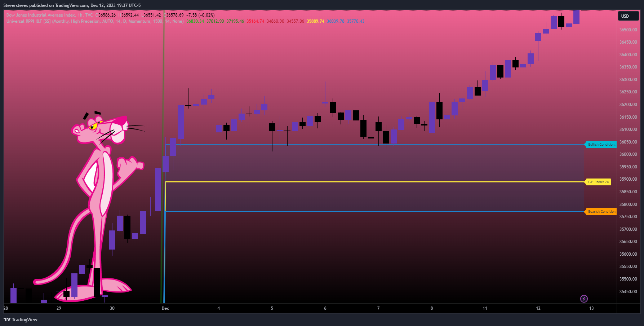Click the green indicator value 36830.34
Viewport: 644px width, 326px height.
point(195,21)
